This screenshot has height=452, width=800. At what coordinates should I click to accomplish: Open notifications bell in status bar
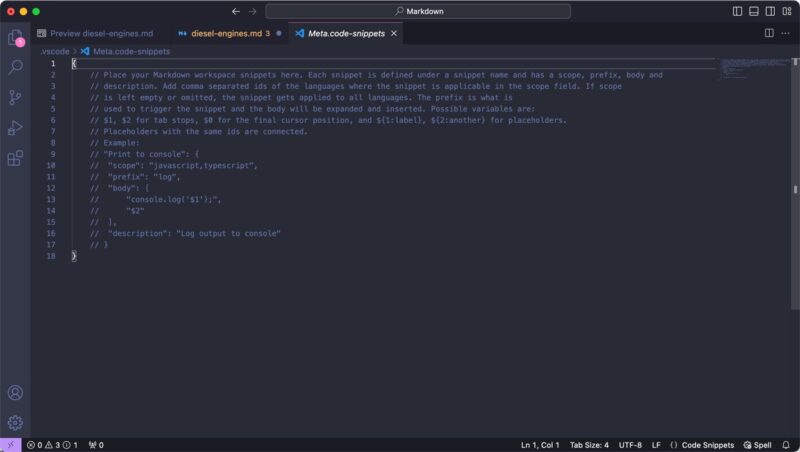point(786,445)
